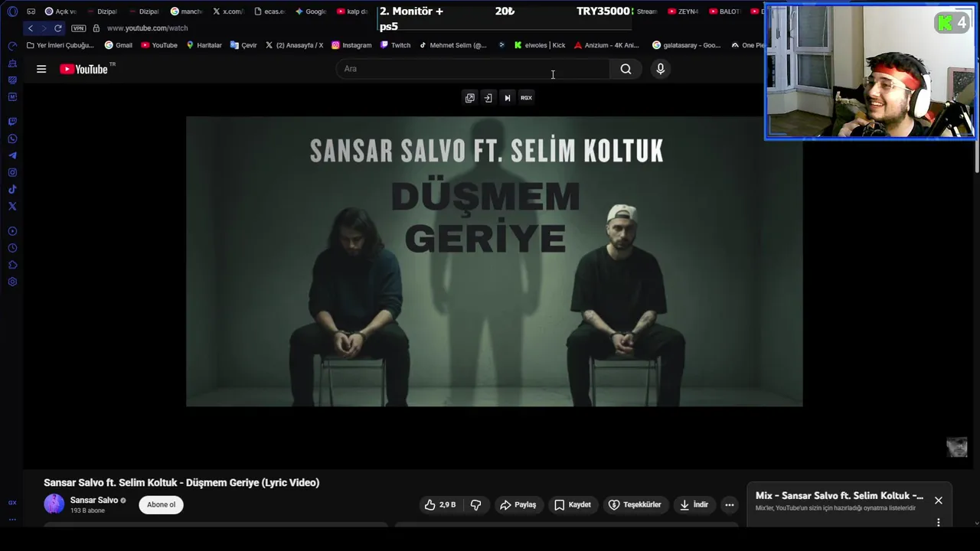980x551 pixels.
Task: Open more actions three-dot menu
Action: (x=729, y=504)
